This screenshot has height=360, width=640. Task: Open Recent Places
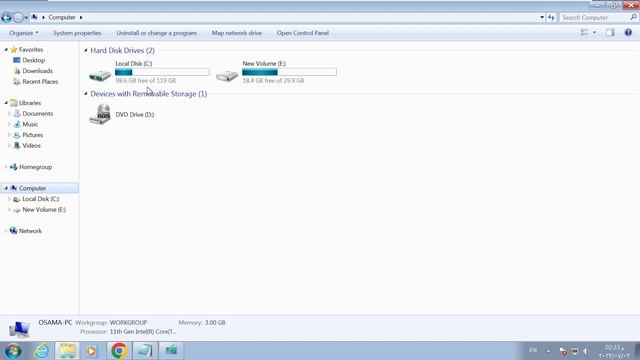(40, 82)
